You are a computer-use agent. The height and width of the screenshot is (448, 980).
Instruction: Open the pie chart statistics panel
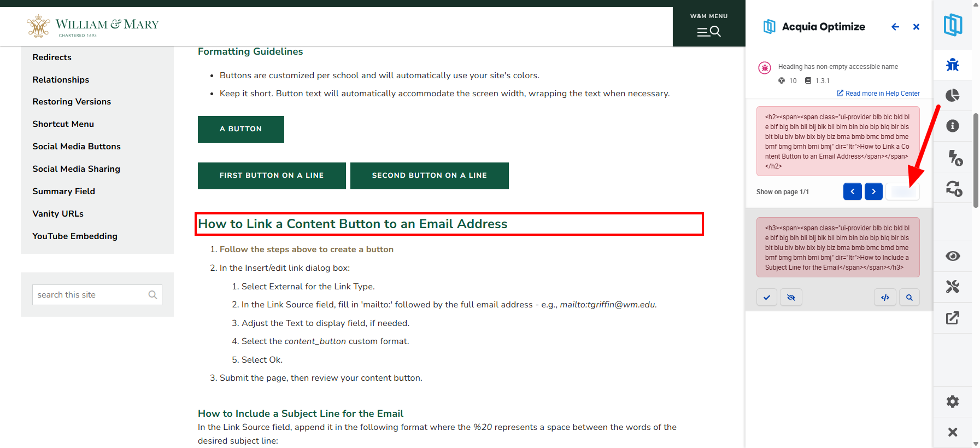tap(953, 95)
